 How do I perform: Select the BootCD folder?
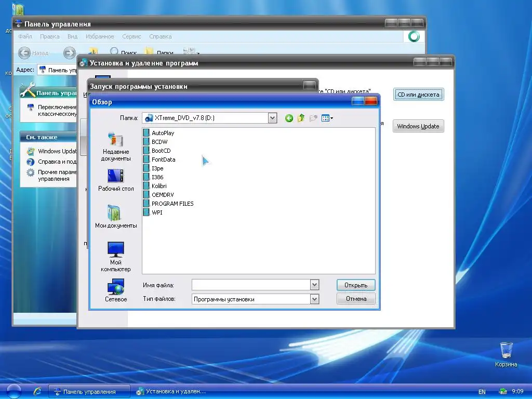(157, 151)
